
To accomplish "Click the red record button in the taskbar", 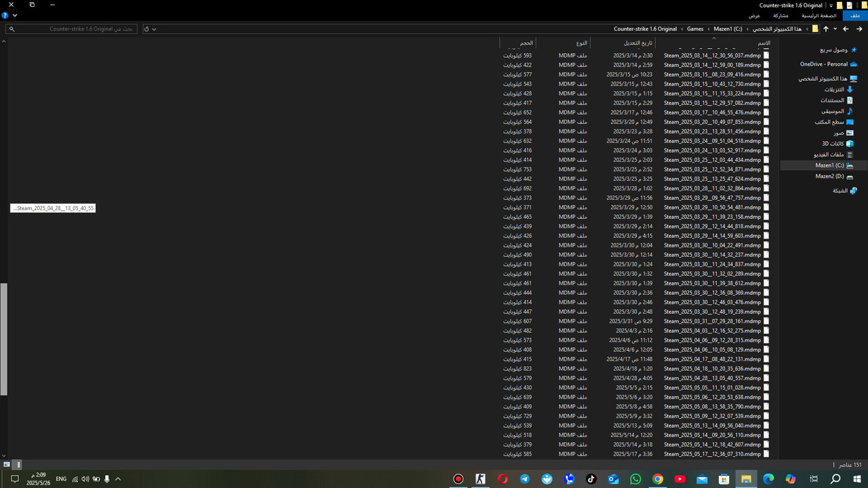I will pyautogui.click(x=458, y=479).
